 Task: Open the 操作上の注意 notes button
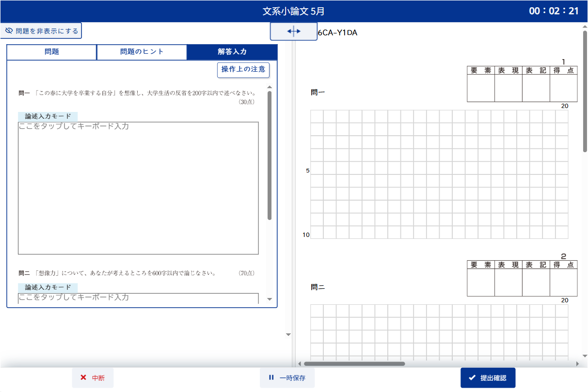pyautogui.click(x=243, y=69)
